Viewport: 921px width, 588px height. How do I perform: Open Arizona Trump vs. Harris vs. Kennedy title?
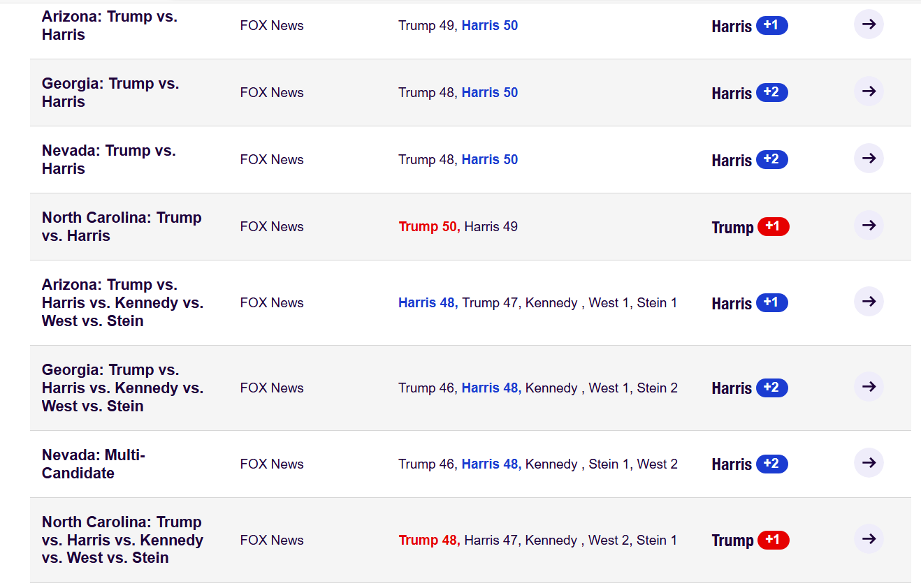pyautogui.click(x=122, y=303)
